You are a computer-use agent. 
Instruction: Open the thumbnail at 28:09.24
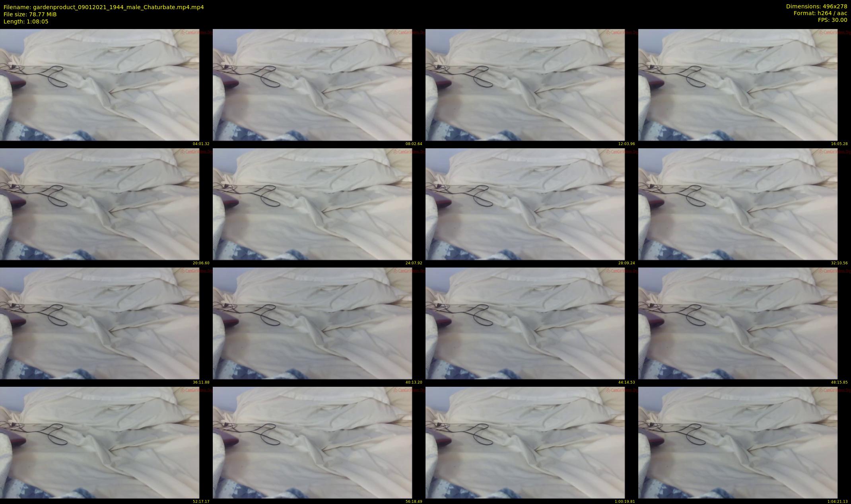(x=525, y=204)
